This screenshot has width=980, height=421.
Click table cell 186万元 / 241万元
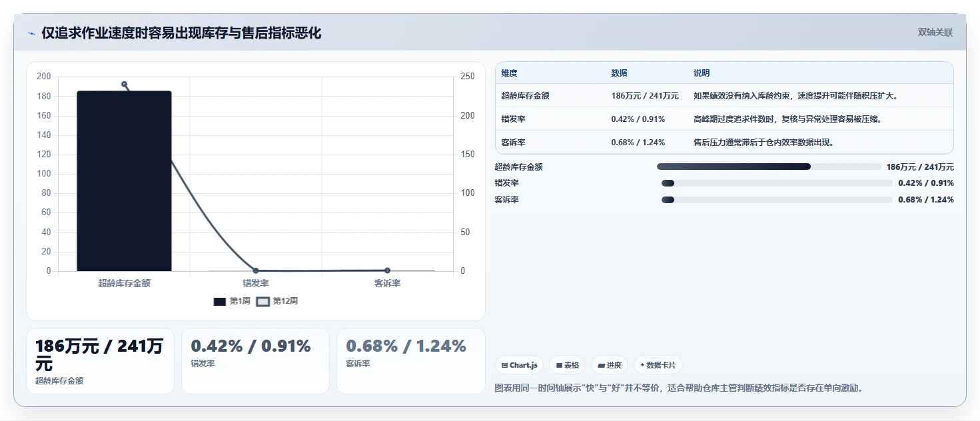tap(645, 96)
